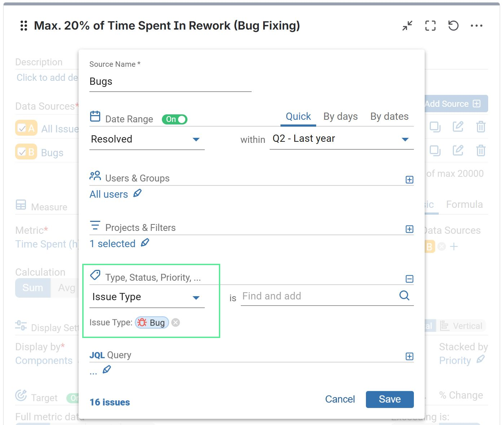The width and height of the screenshot is (504, 425).
Task: Click the search magnifier in Find and add
Action: coord(404,296)
